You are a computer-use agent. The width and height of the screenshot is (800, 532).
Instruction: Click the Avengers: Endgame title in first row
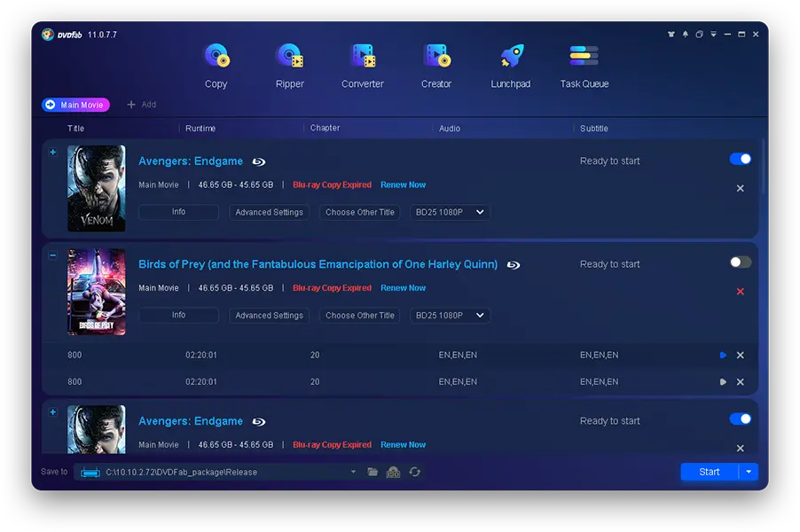[x=191, y=161]
